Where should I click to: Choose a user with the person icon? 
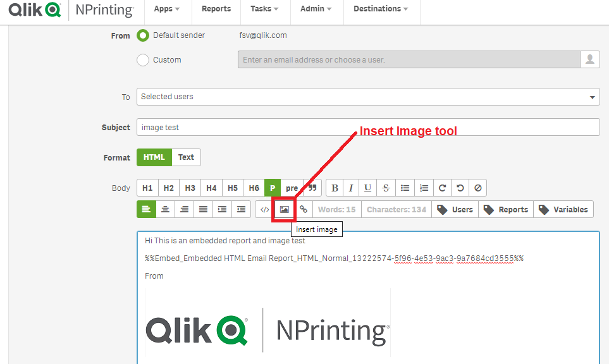(590, 60)
